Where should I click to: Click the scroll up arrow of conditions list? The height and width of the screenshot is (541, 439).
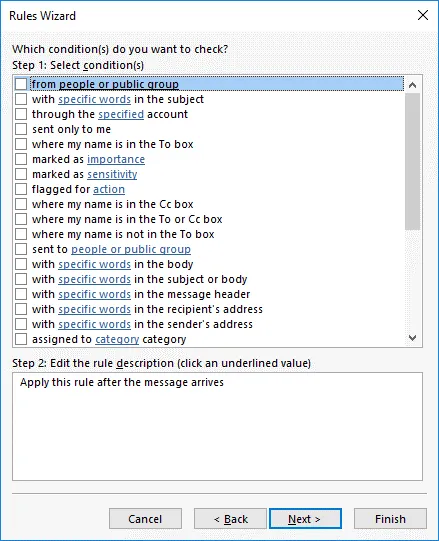point(412,85)
